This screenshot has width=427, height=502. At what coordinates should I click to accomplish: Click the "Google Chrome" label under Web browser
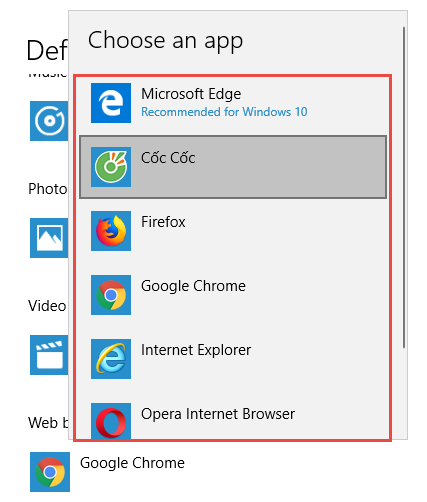132,463
